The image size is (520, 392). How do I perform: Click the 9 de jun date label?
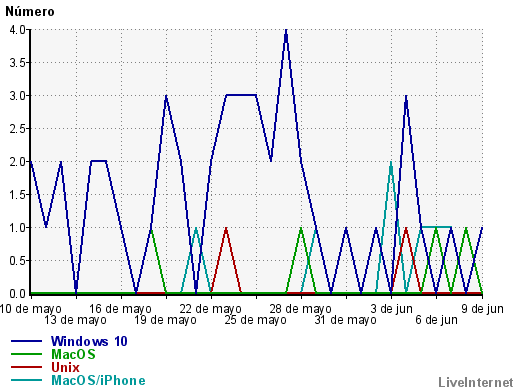coord(482,309)
